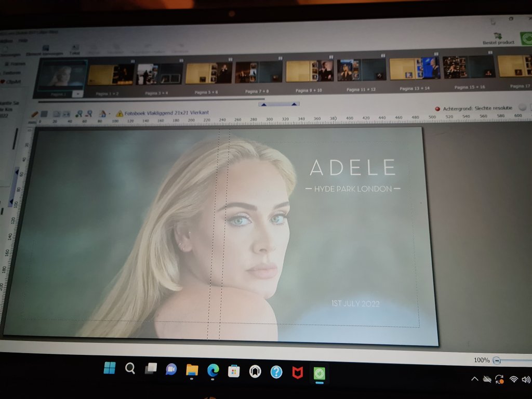
Task: Click the left blue triangle on the splitter handle
Action: coord(263,105)
